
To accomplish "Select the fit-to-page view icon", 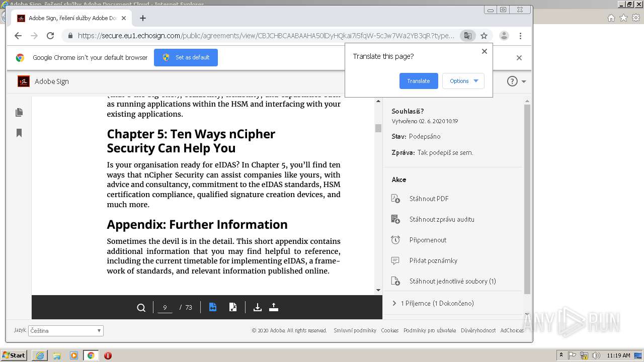I will (233, 307).
